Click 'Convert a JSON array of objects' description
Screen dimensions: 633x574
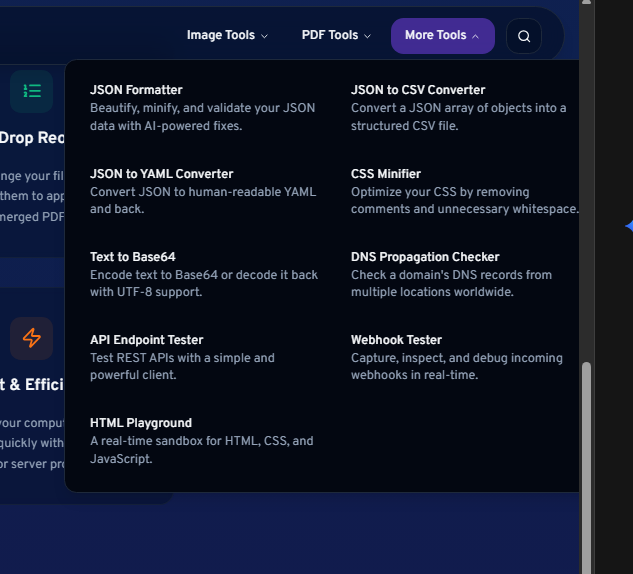(x=459, y=117)
